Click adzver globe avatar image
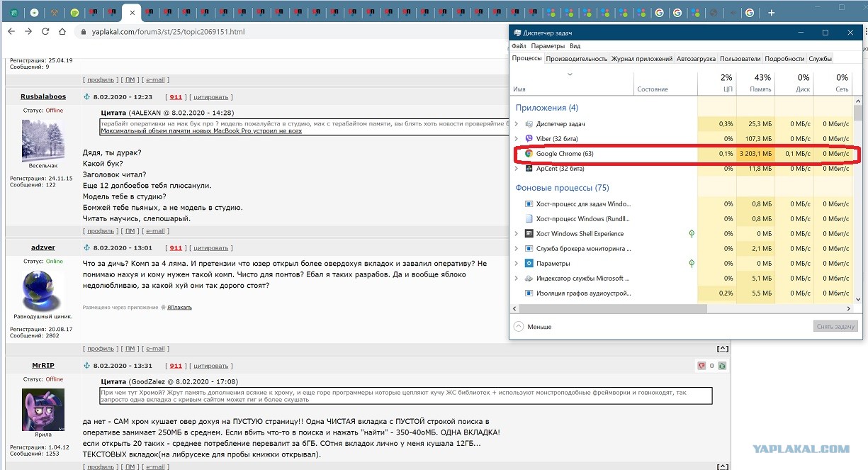This screenshot has height=470, width=868. tap(43, 291)
